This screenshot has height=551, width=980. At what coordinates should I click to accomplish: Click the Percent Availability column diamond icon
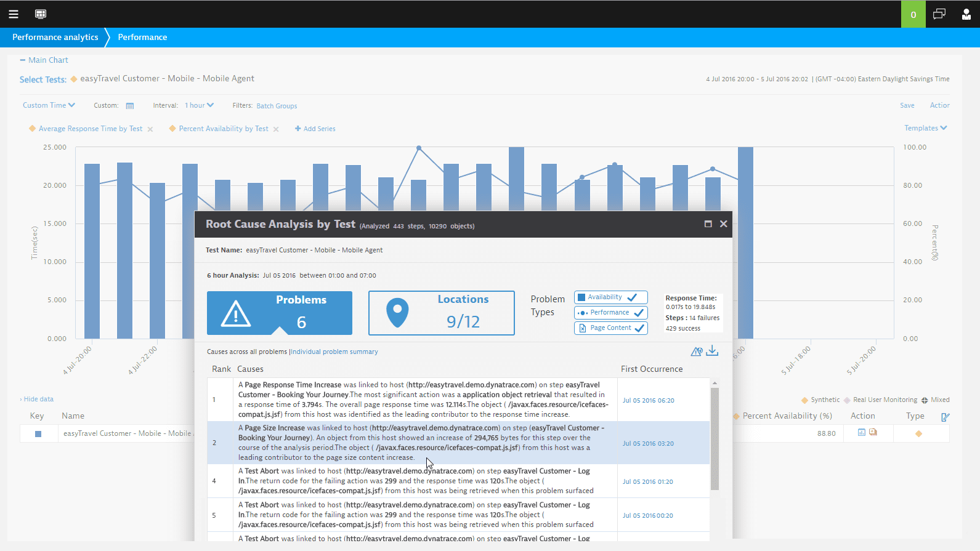click(736, 417)
